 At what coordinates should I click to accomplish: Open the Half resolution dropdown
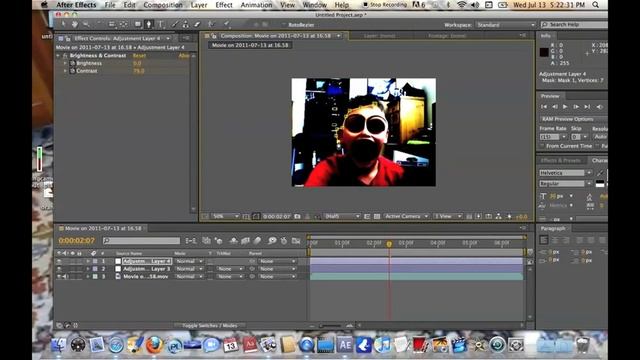(342, 216)
